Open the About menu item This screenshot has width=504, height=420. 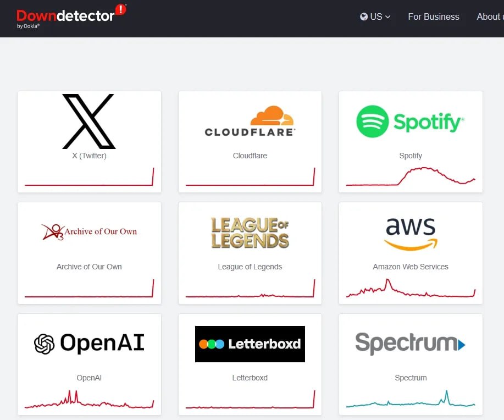[x=490, y=16]
